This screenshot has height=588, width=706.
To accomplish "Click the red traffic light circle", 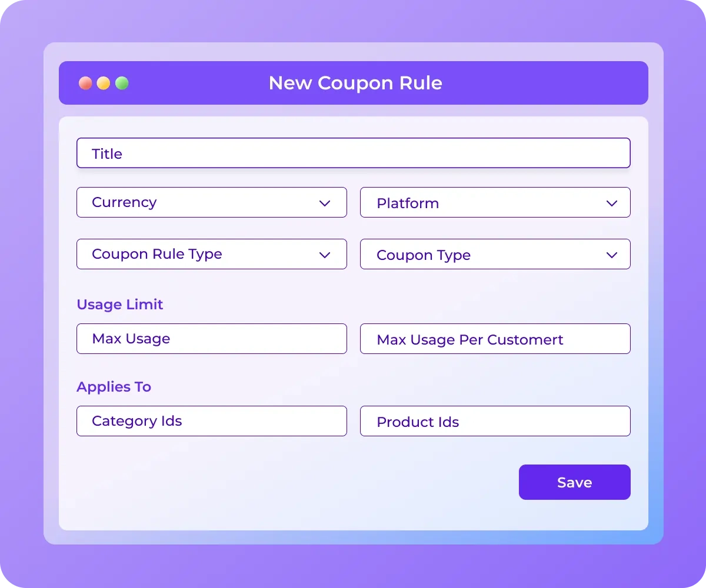I will pos(85,83).
